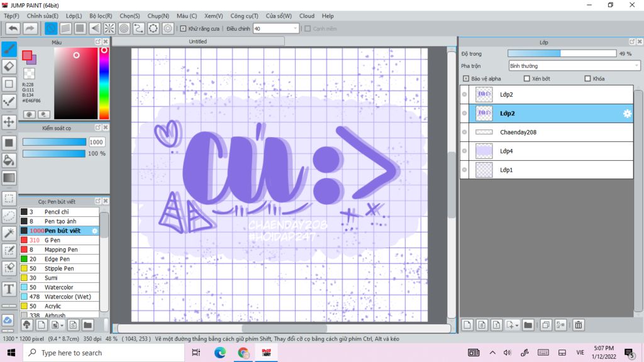
Task: Enable Khóa lock checkbox
Action: pos(587,79)
